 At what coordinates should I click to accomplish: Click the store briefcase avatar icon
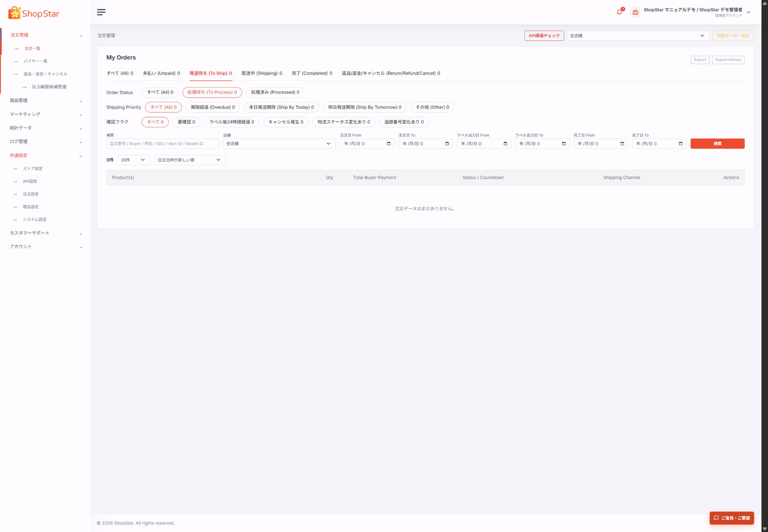click(x=635, y=12)
